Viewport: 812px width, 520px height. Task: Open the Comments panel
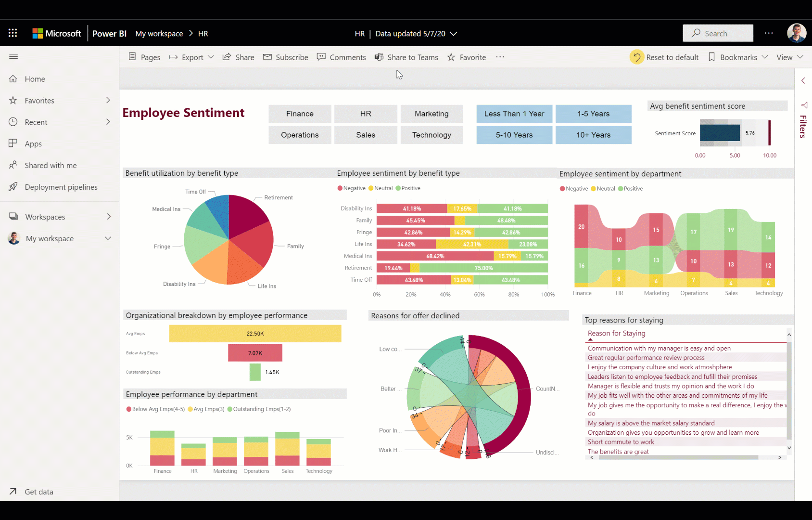click(341, 57)
